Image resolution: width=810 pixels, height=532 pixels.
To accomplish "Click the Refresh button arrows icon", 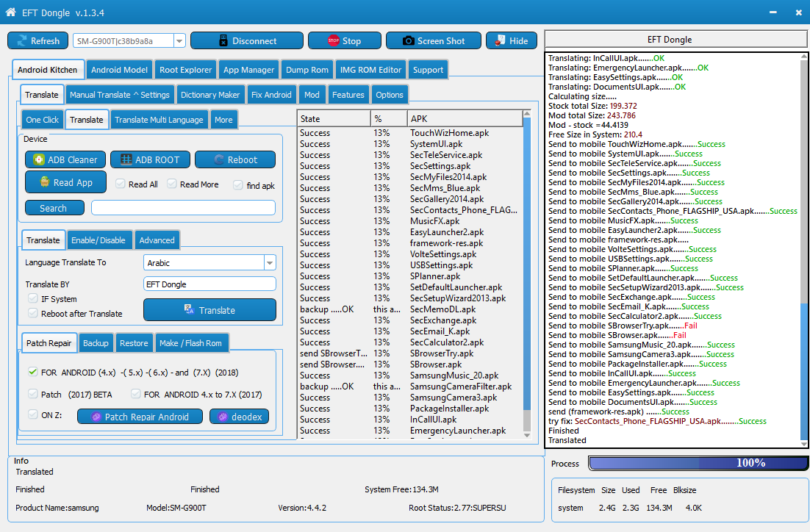I will click(22, 41).
